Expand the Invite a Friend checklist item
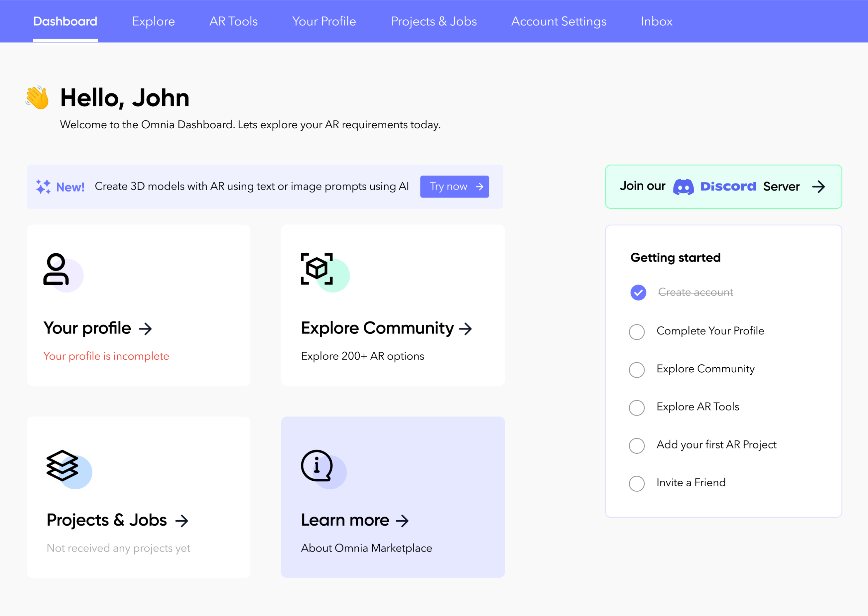This screenshot has width=868, height=616. click(x=691, y=483)
